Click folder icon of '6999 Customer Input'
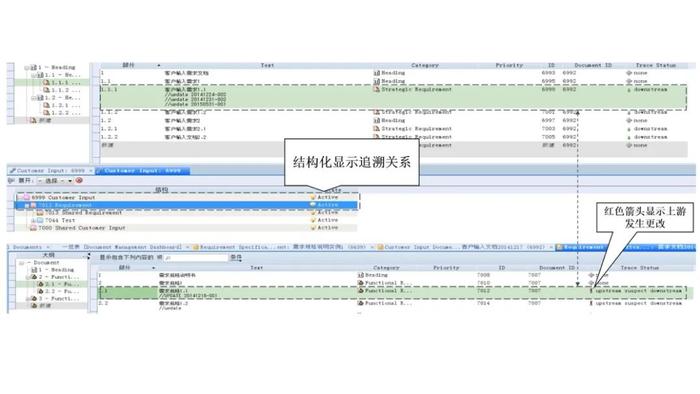700x394 pixels. point(26,197)
